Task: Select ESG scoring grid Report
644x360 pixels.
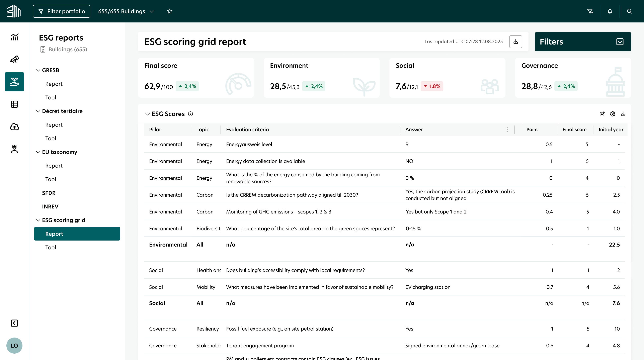Action: pyautogui.click(x=77, y=234)
